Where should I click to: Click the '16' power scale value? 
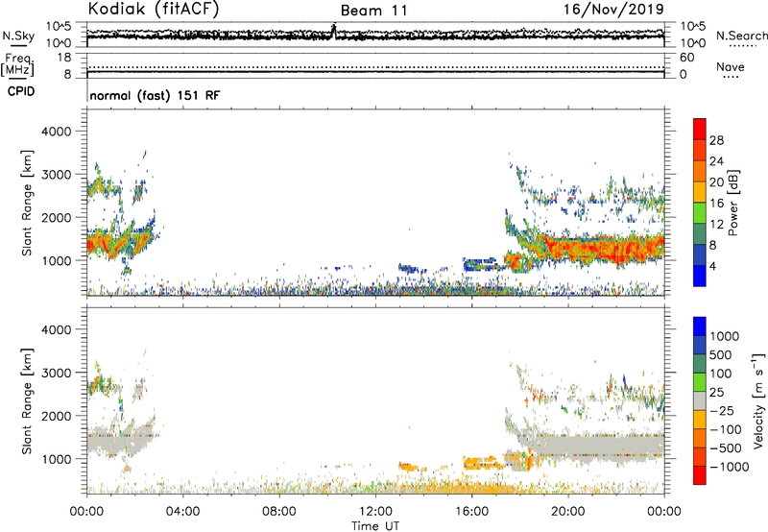point(716,204)
